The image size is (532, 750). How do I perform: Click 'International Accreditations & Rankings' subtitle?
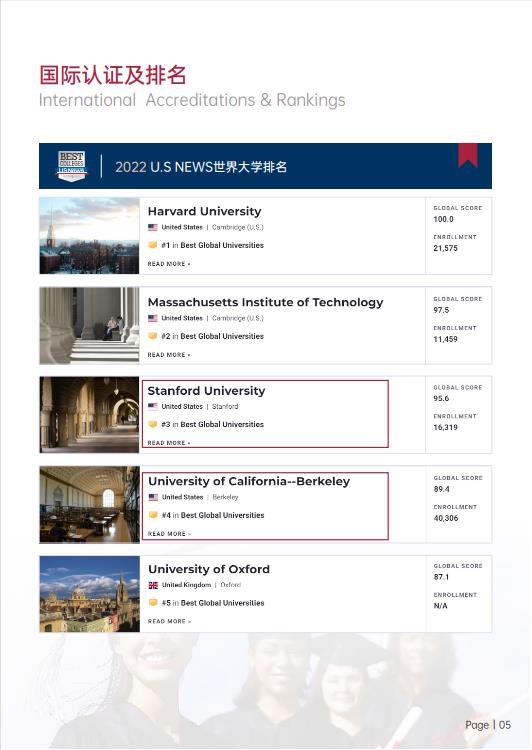point(192,100)
